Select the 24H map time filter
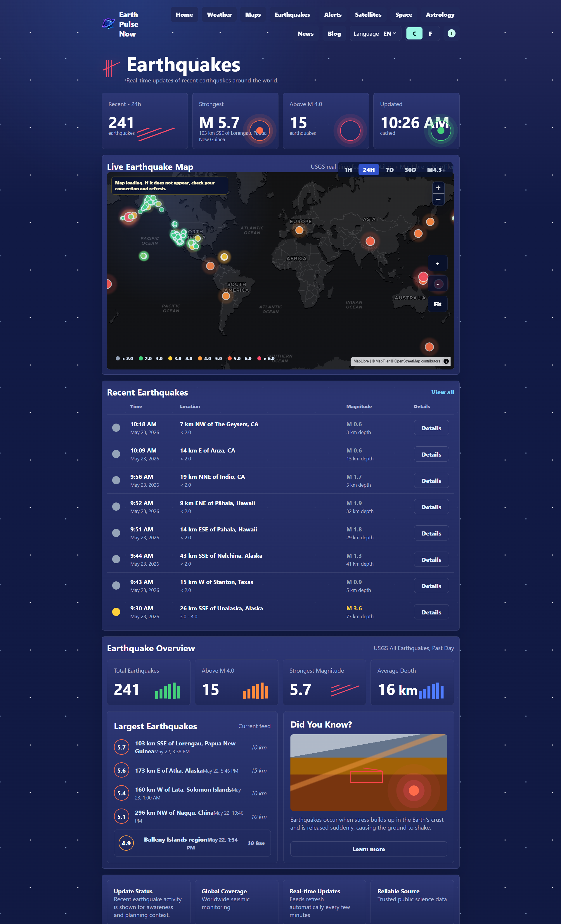561x924 pixels. click(369, 170)
